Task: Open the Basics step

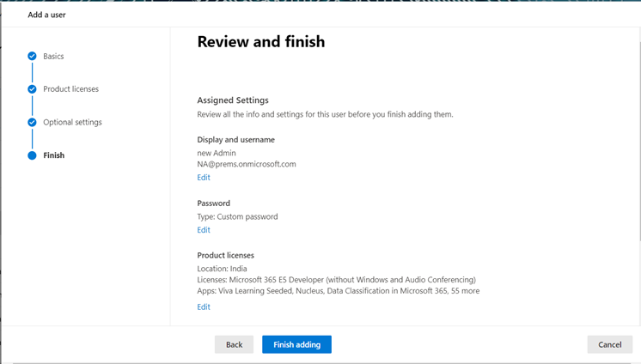Action: [x=53, y=56]
